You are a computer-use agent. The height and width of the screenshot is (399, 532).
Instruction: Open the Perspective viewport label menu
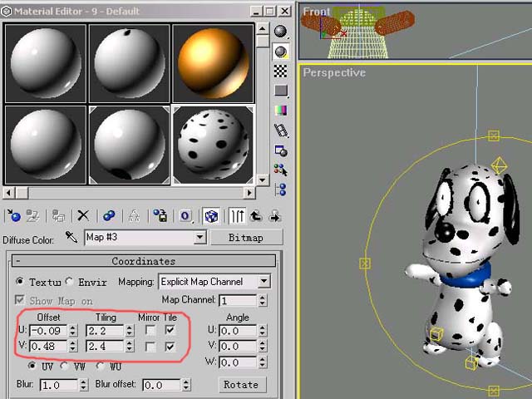(334, 72)
